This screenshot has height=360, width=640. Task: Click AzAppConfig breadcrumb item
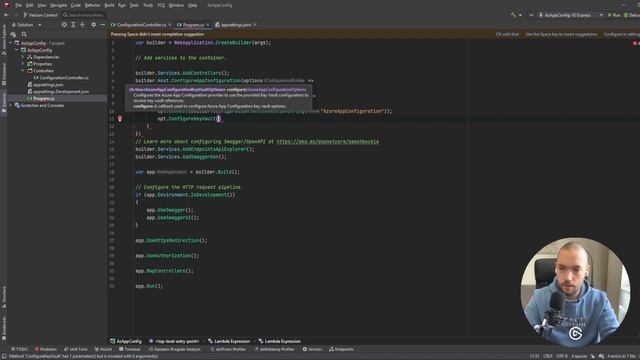pyautogui.click(x=126, y=341)
